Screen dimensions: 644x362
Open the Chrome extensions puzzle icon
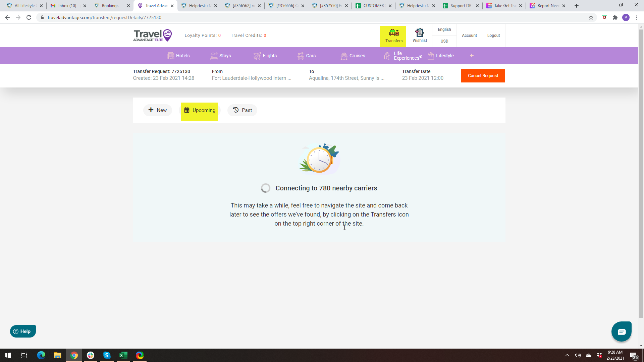[615, 17]
